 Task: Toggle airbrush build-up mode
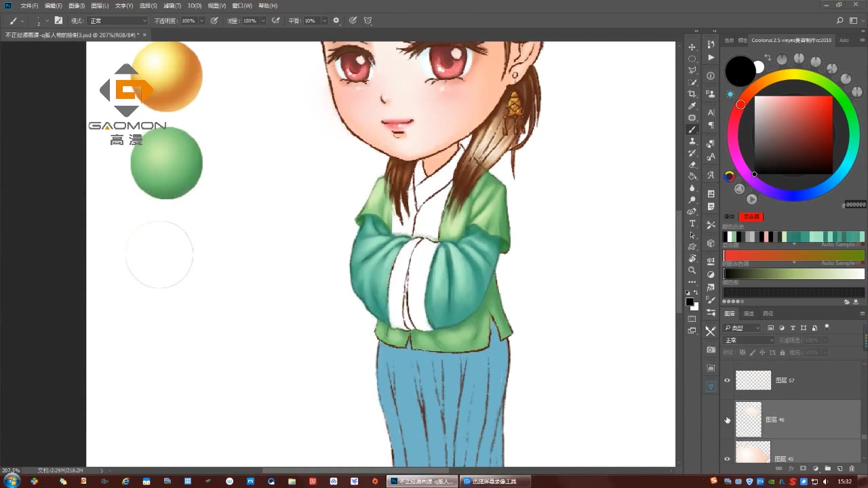[x=275, y=20]
